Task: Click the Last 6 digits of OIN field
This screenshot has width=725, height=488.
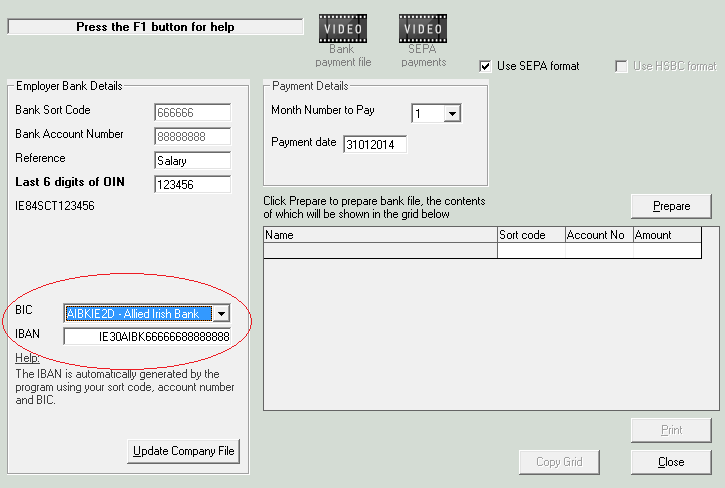Action: point(192,185)
